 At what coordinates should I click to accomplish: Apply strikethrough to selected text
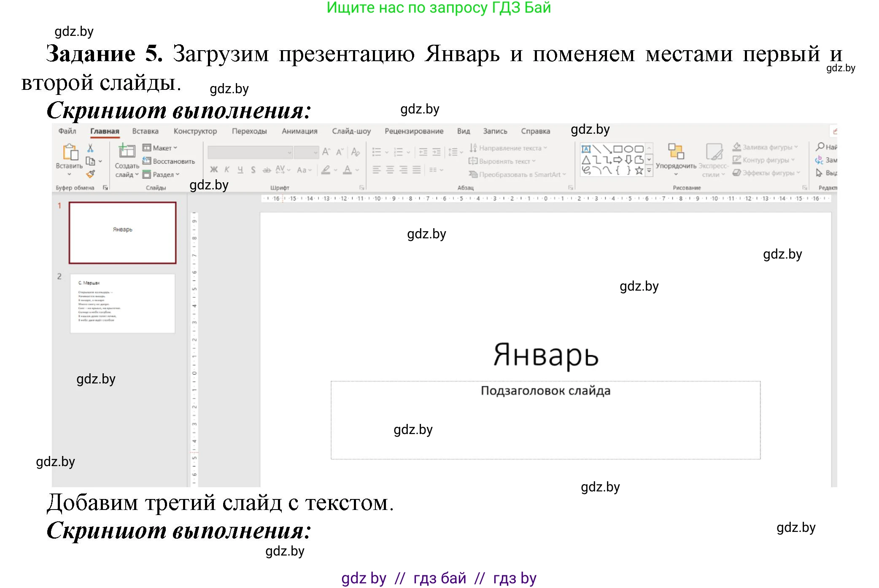tap(267, 170)
